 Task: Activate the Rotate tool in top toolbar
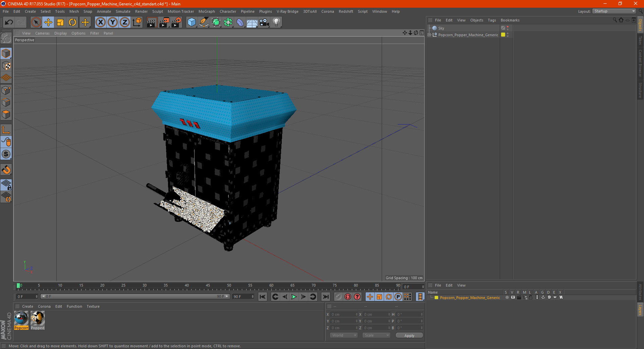72,22
